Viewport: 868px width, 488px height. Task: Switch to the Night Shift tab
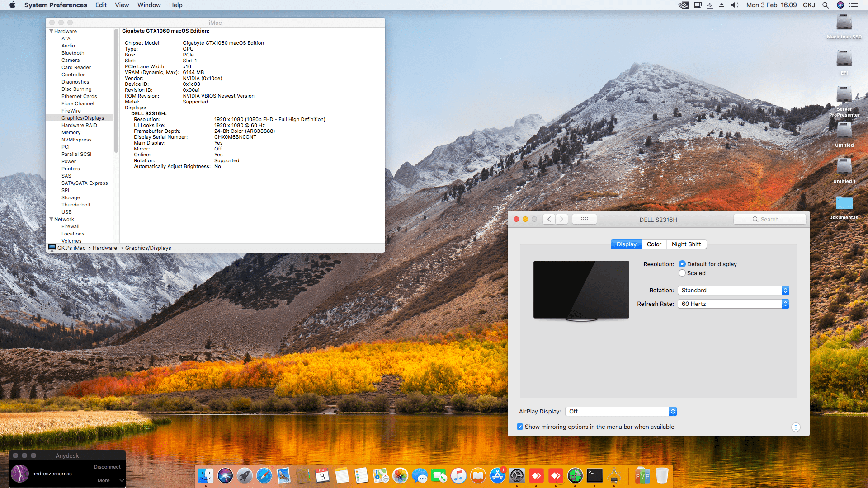click(686, 244)
